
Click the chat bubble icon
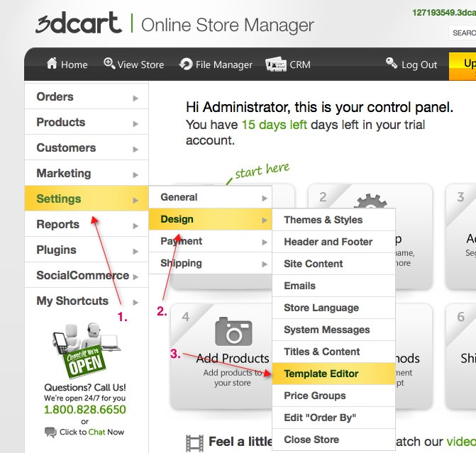point(50,432)
